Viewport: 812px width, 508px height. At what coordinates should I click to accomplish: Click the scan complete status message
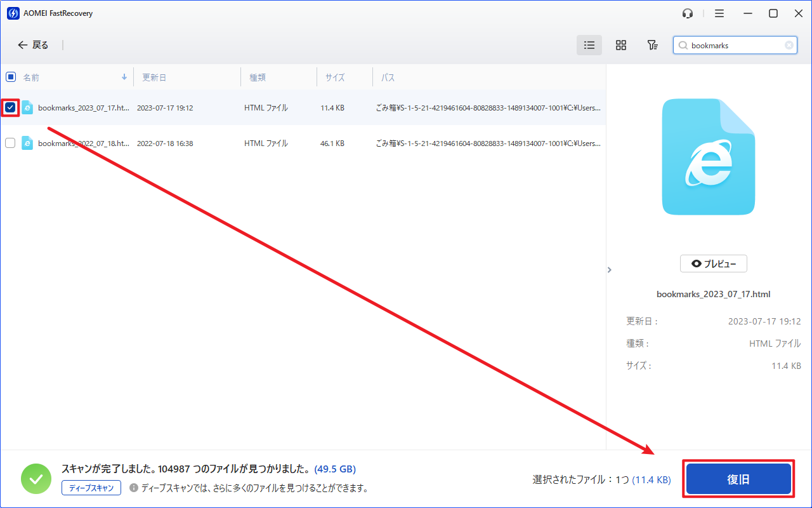click(x=187, y=469)
